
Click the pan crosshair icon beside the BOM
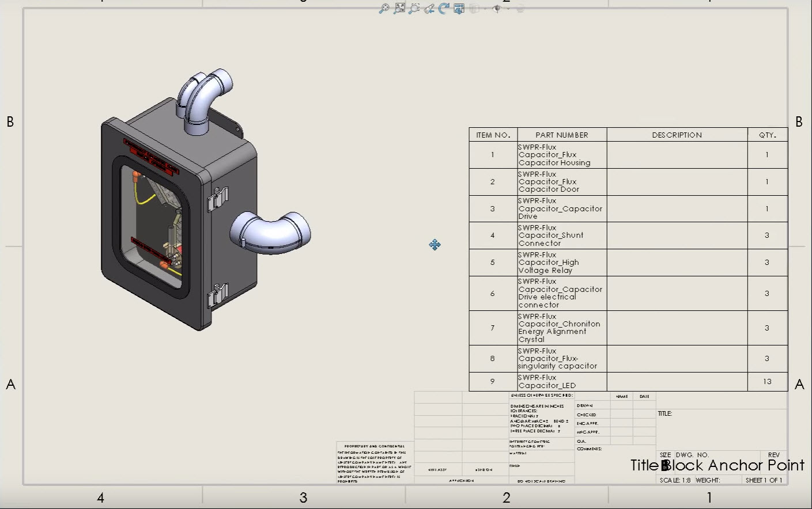click(x=435, y=245)
